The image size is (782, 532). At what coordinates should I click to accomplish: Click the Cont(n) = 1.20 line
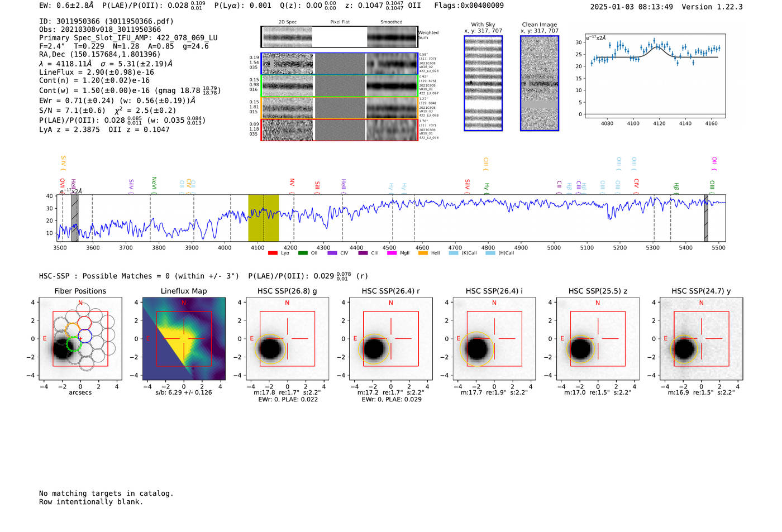pyautogui.click(x=94, y=80)
